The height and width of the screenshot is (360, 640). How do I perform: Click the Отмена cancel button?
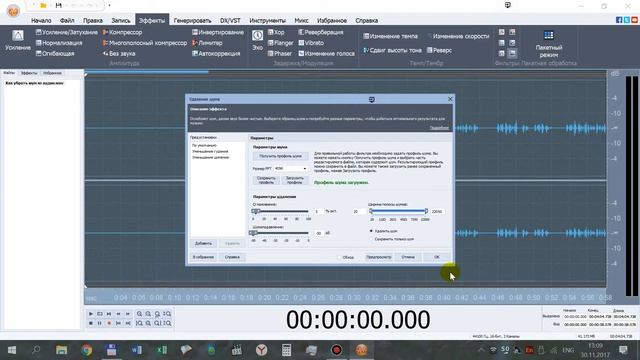(408, 257)
